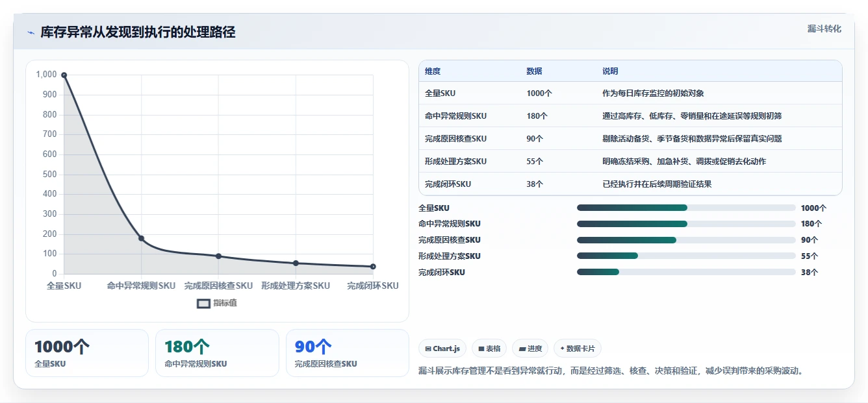Click the 命中异常规则SKU progress bar
This screenshot has width=868, height=403.
pyautogui.click(x=686, y=224)
